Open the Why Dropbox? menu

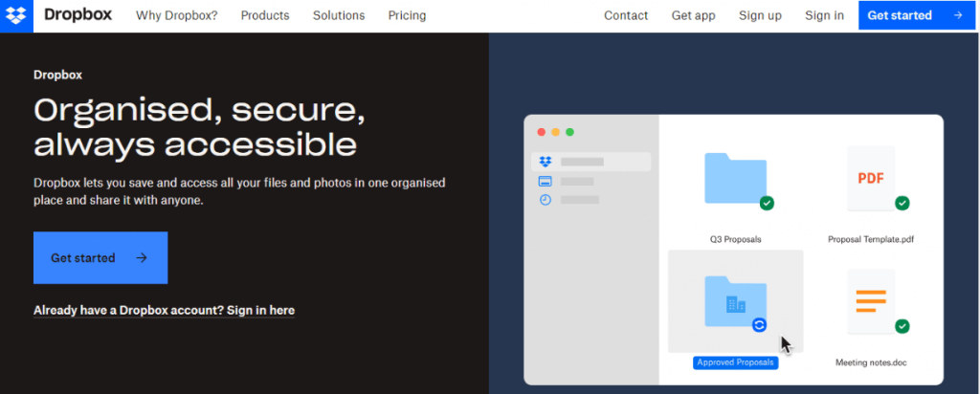177,15
